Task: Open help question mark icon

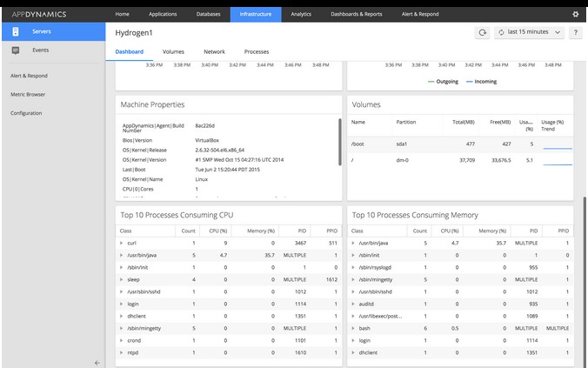Action: 575,32
